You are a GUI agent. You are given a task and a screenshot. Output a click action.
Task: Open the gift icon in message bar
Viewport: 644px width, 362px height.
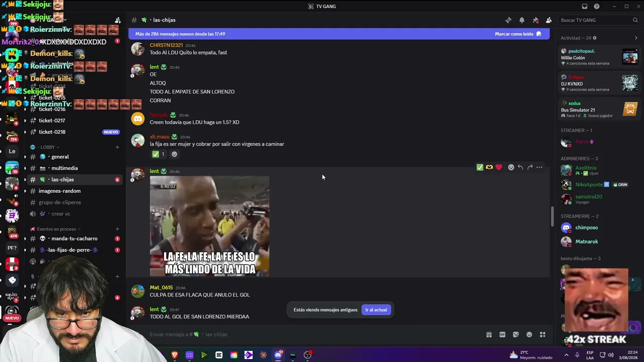489,334
